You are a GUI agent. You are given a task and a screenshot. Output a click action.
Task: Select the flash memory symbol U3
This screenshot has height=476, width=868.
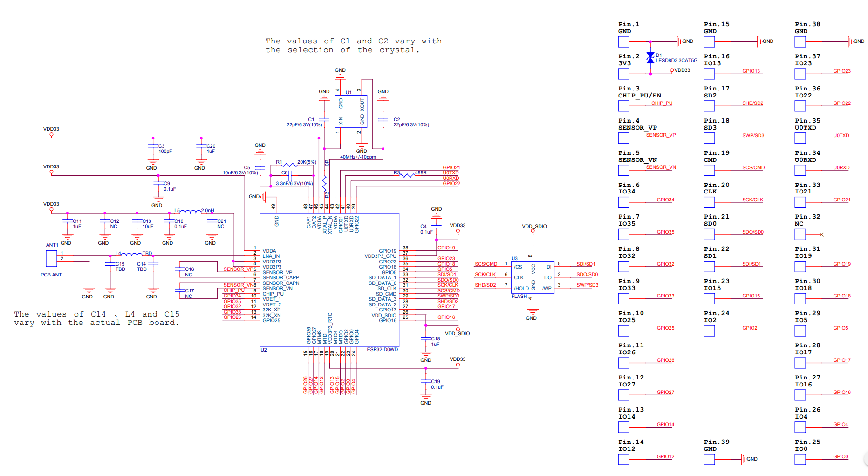tap(533, 276)
